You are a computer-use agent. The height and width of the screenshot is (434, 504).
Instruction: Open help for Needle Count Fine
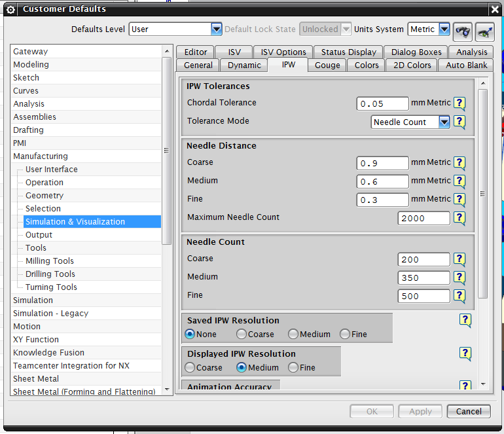(x=459, y=296)
